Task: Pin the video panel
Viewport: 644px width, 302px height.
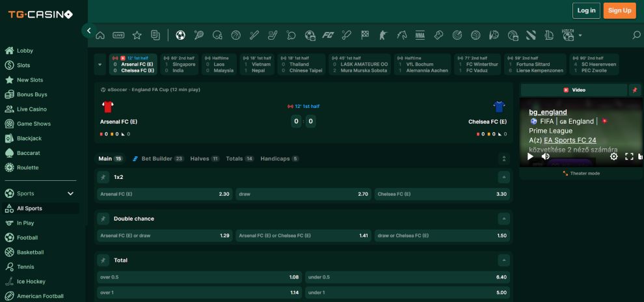Action: 636,90
